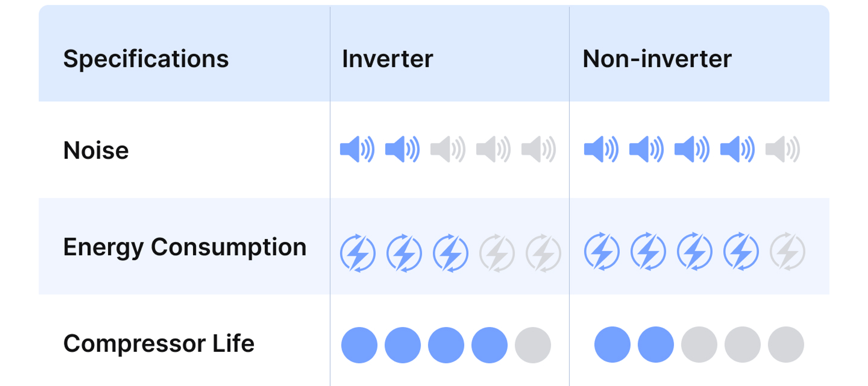Click the first blue energy bolt under Inverter
Viewport: 868px width, 386px height.
click(x=358, y=253)
